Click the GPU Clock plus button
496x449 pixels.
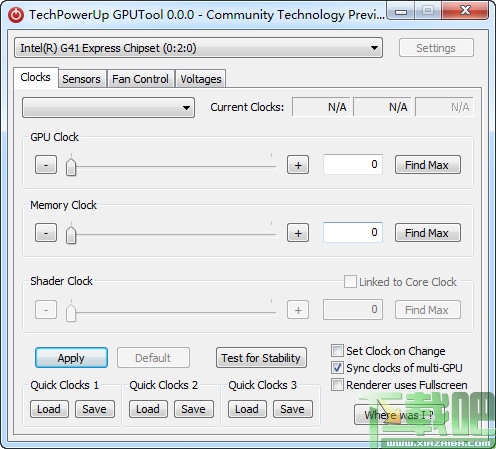coord(298,165)
